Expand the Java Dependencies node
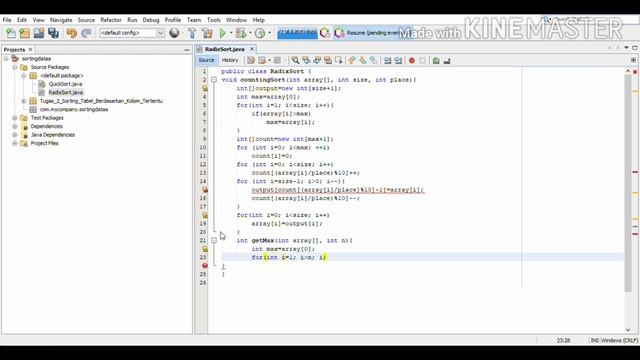 15,135
